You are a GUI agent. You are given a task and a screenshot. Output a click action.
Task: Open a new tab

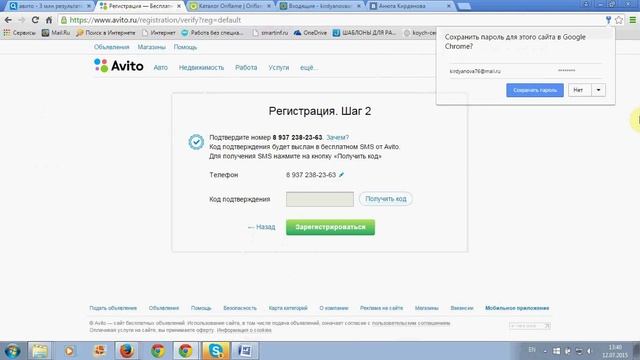pos(464,6)
